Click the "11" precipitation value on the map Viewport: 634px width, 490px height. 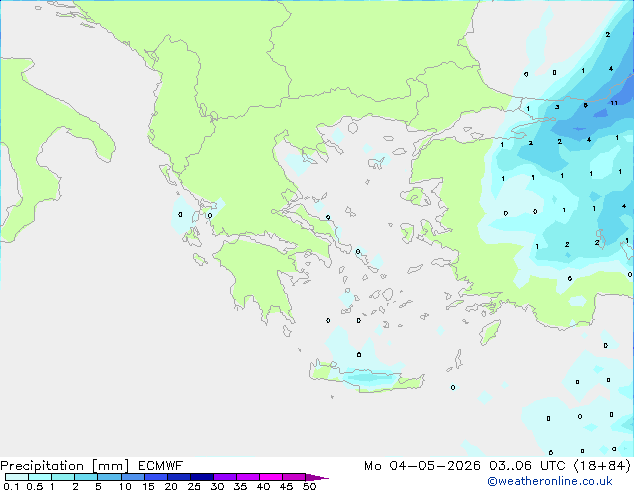pyautogui.click(x=614, y=103)
